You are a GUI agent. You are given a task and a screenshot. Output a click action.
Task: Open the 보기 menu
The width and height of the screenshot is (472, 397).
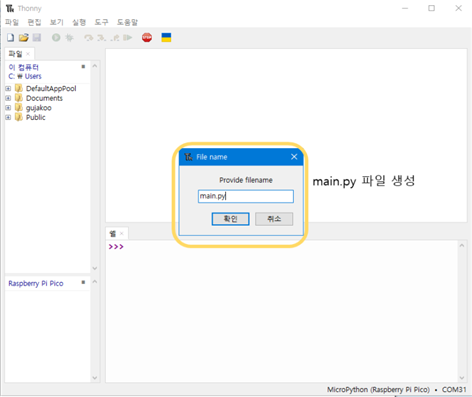57,22
